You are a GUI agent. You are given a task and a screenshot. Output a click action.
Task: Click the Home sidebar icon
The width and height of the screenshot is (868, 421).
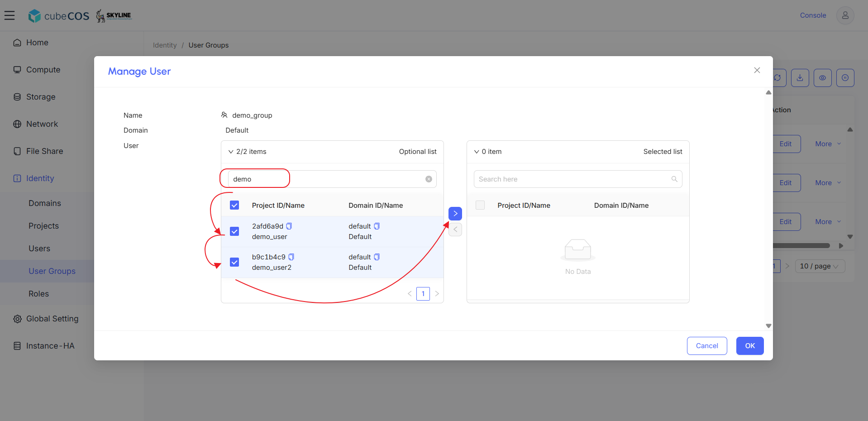pos(17,43)
